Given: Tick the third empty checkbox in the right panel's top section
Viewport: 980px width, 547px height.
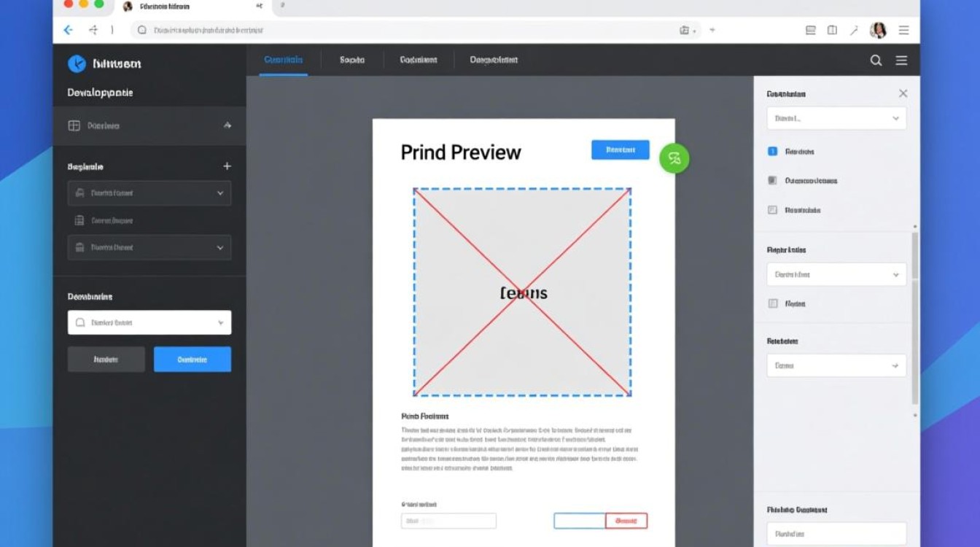Looking at the screenshot, I should tap(773, 210).
